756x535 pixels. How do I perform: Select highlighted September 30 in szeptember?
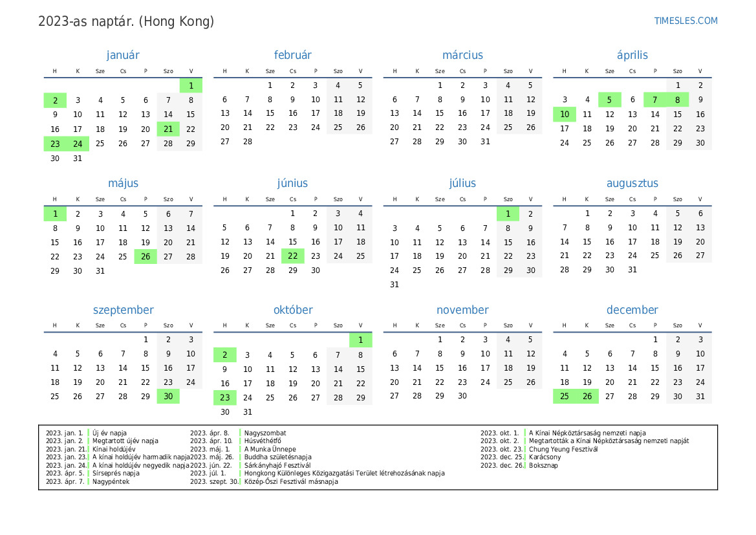pos(168,396)
